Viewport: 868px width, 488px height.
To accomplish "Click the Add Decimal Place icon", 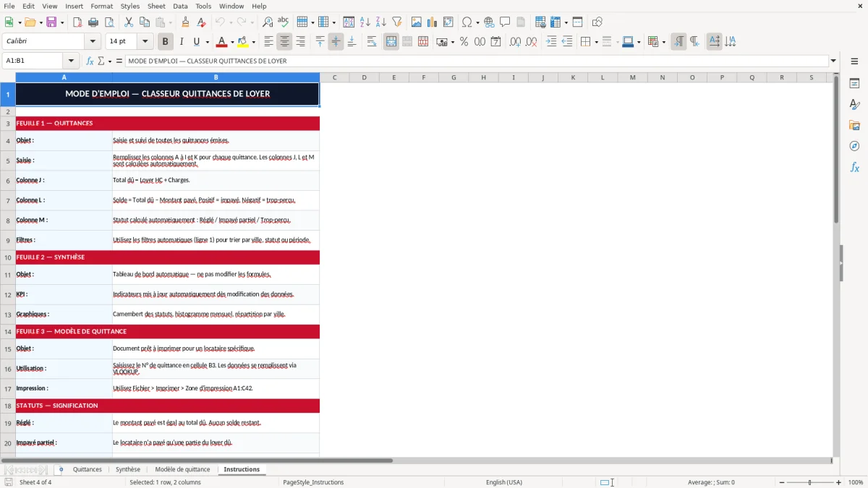I will (x=516, y=42).
